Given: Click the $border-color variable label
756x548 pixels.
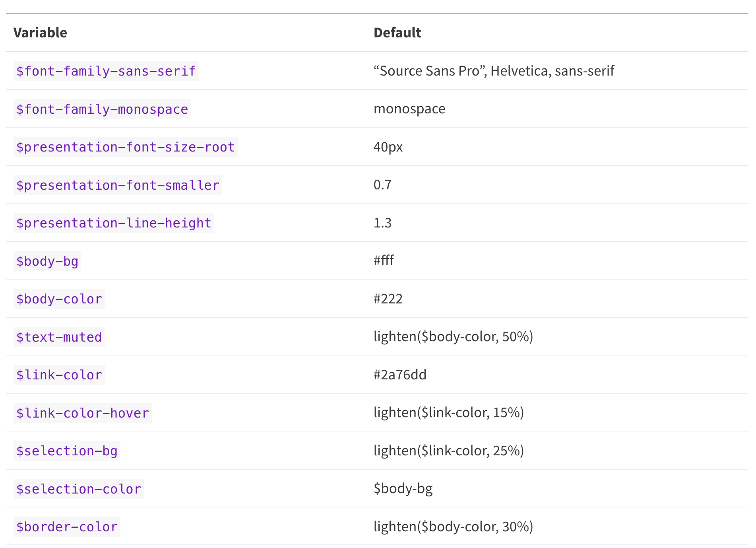Looking at the screenshot, I should point(67,527).
